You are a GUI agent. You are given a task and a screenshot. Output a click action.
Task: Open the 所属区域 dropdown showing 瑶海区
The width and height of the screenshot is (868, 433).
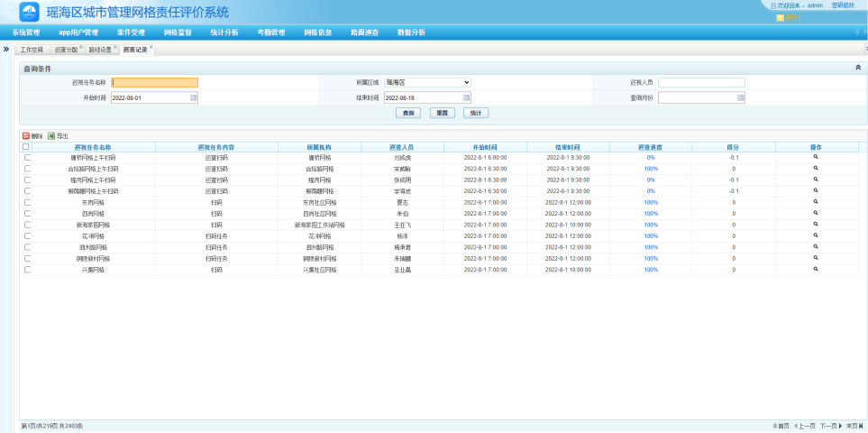coord(427,82)
